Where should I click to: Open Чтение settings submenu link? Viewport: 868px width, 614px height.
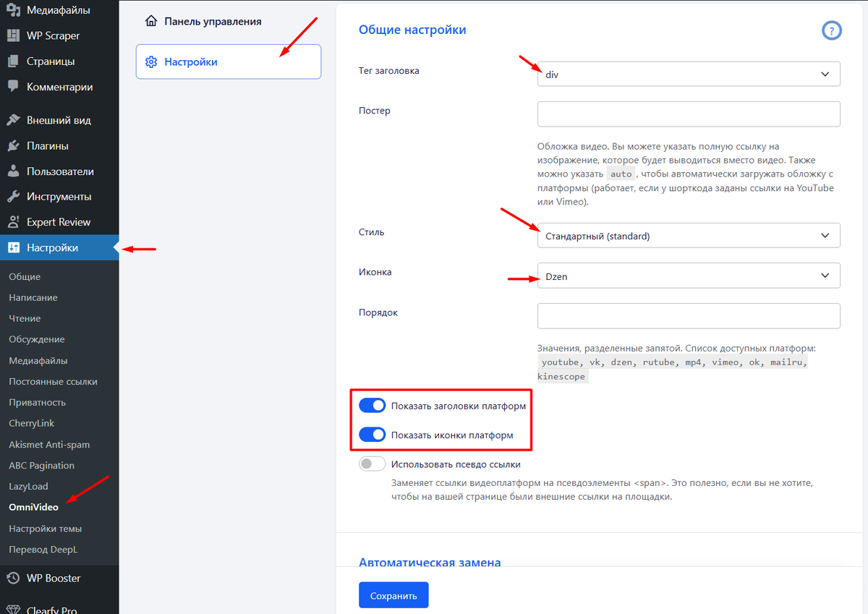click(25, 318)
